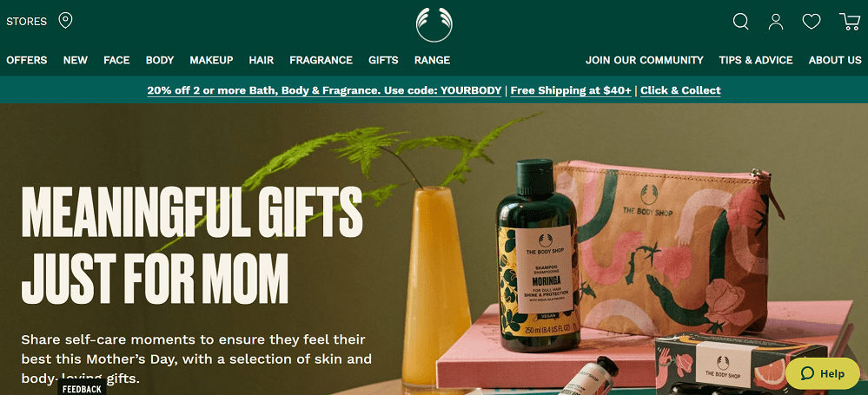Image resolution: width=868 pixels, height=395 pixels.
Task: Click The Body Shop logo
Action: click(x=434, y=24)
